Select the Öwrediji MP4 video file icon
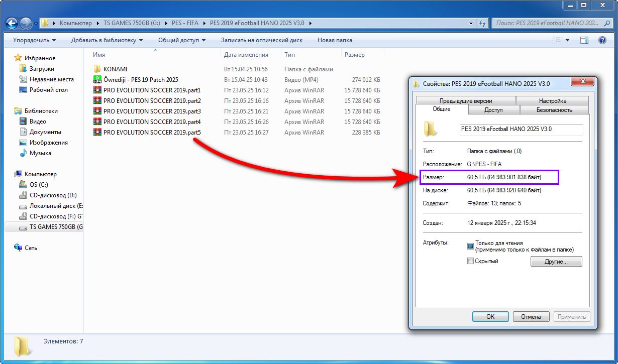 [x=97, y=80]
